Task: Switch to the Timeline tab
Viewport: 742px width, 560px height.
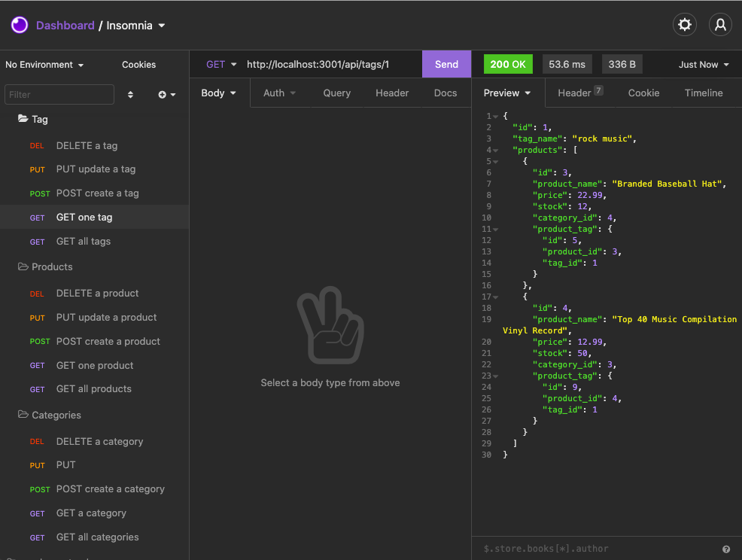Action: pos(703,93)
